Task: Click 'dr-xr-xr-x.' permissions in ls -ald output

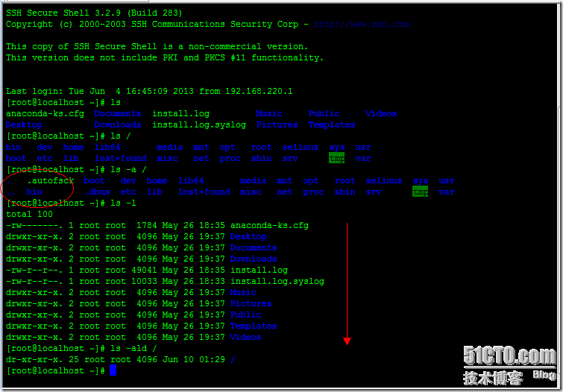Action: 34,359
